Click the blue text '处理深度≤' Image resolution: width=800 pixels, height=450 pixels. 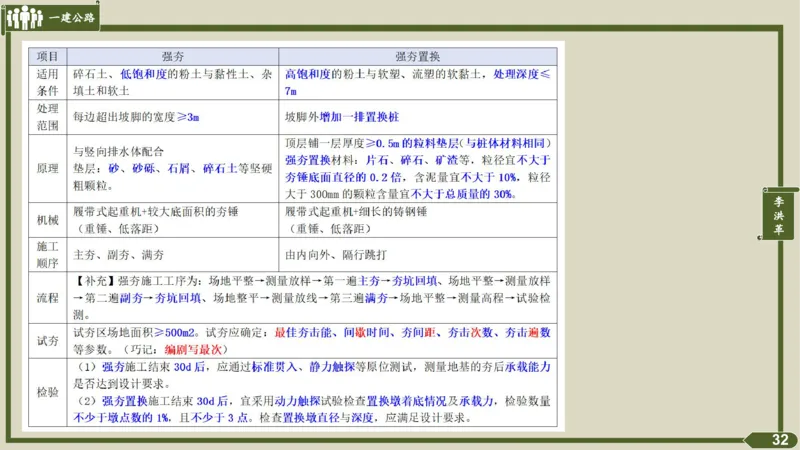(521, 74)
